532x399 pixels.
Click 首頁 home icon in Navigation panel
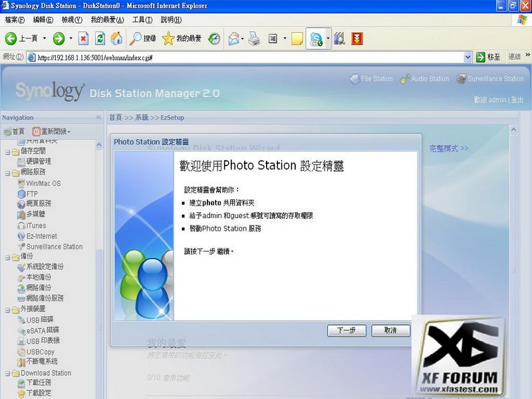(x=14, y=132)
